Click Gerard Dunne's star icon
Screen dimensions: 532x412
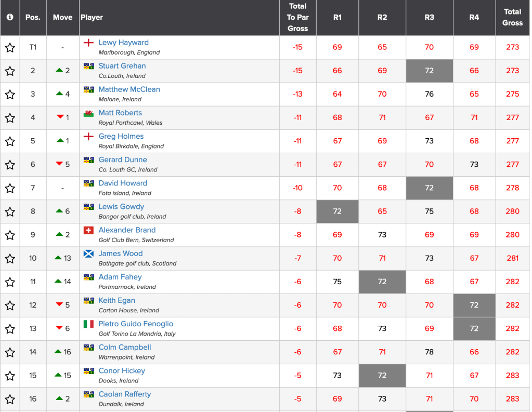point(10,165)
